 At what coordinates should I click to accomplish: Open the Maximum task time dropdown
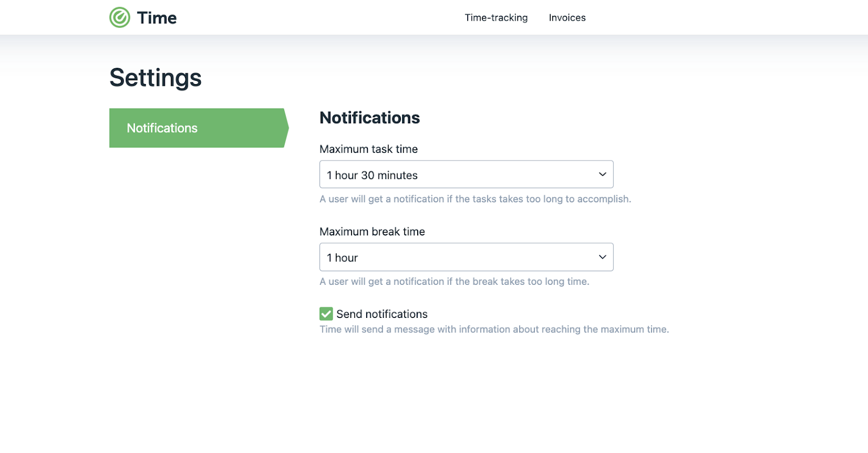point(467,175)
